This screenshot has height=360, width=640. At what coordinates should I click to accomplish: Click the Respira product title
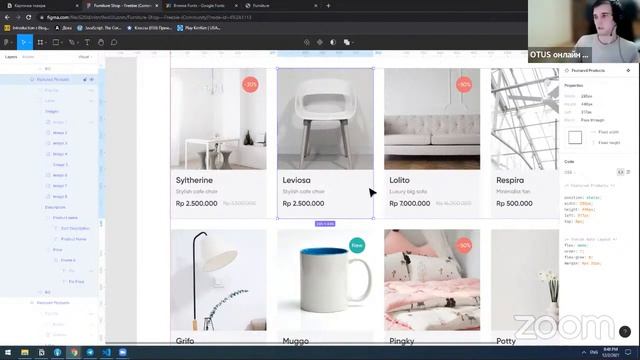click(x=510, y=180)
